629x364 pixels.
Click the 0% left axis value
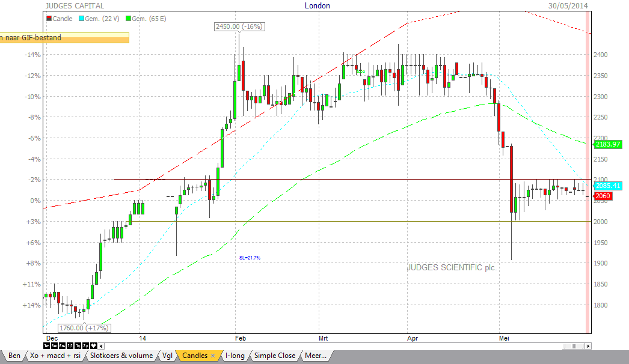[x=35, y=201]
